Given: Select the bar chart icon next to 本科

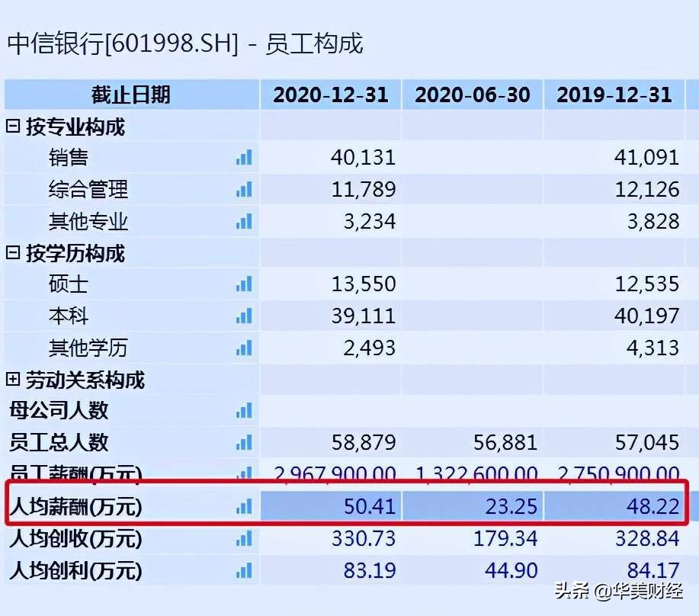Looking at the screenshot, I should point(244,316).
